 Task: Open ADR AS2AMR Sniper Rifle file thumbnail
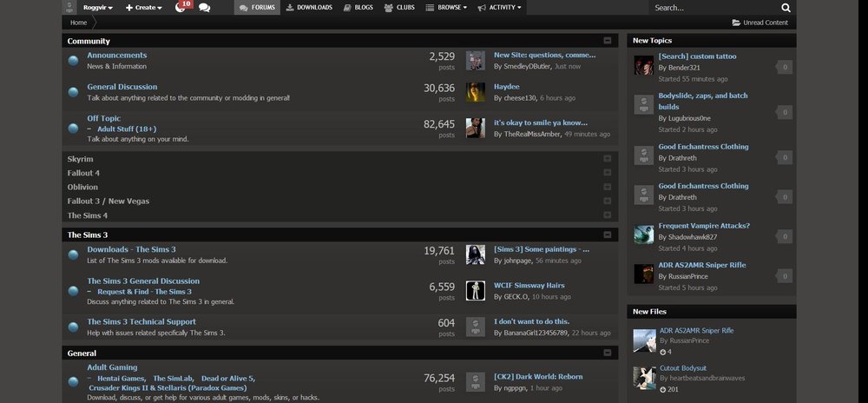tap(644, 340)
